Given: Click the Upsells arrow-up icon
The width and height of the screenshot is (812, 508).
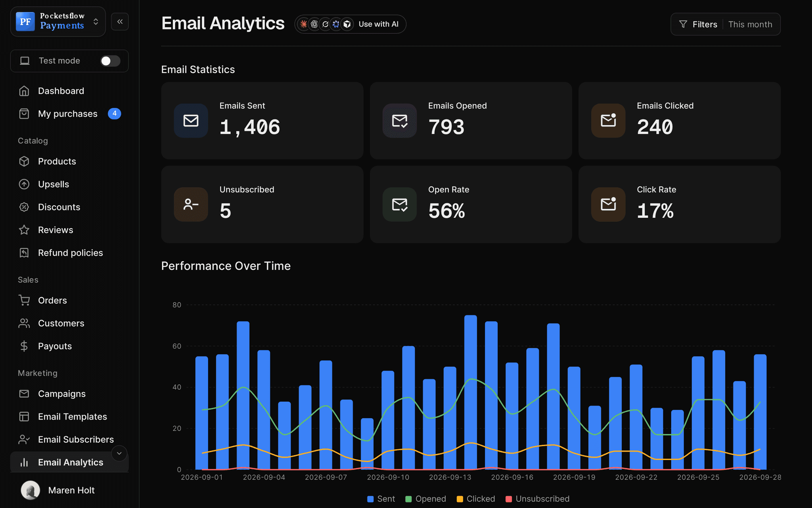Looking at the screenshot, I should (x=24, y=184).
